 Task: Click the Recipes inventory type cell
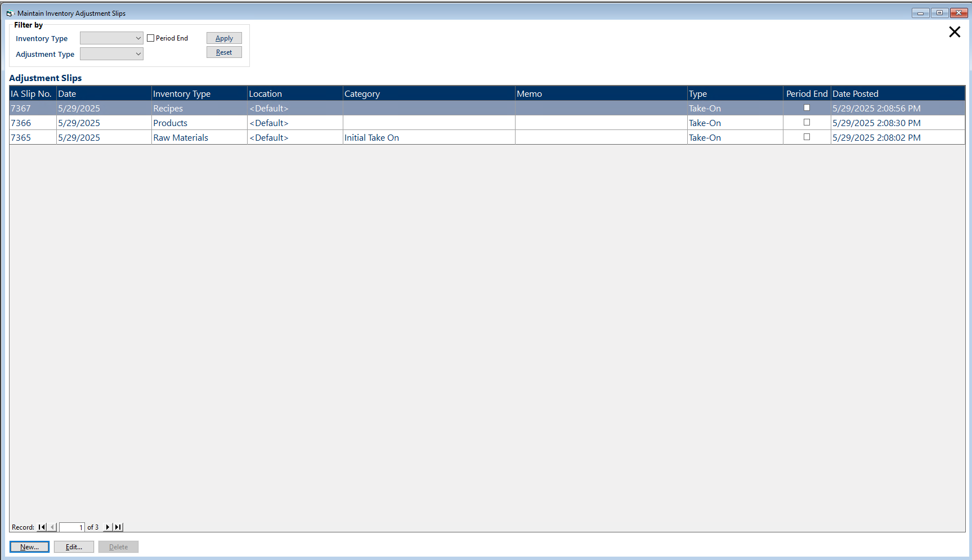(x=199, y=108)
